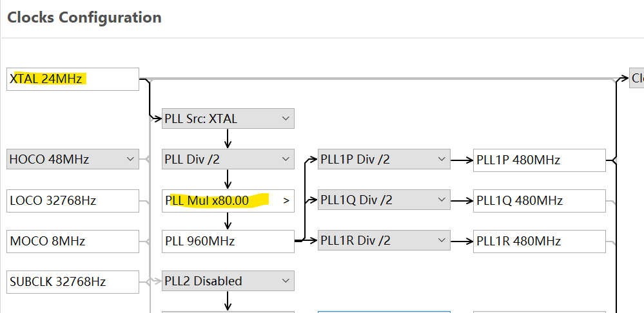Open the PLL1P Div /2 dropdown
The height and width of the screenshot is (313, 644).
[x=384, y=159]
